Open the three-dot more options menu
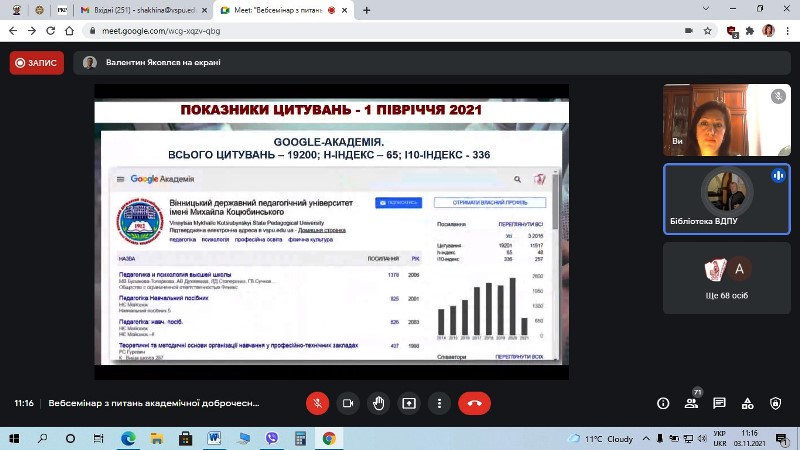 (x=439, y=404)
